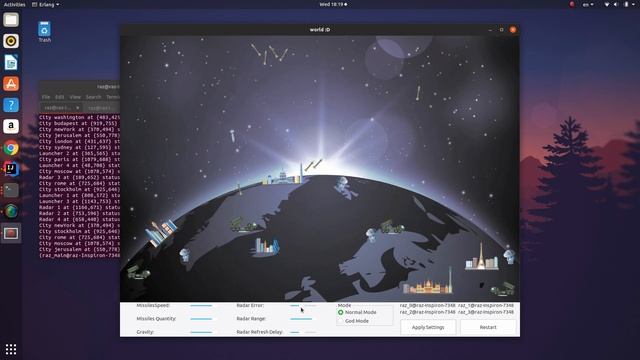Open the View menu in the terminal window
The width and height of the screenshot is (640, 360).
[75, 97]
